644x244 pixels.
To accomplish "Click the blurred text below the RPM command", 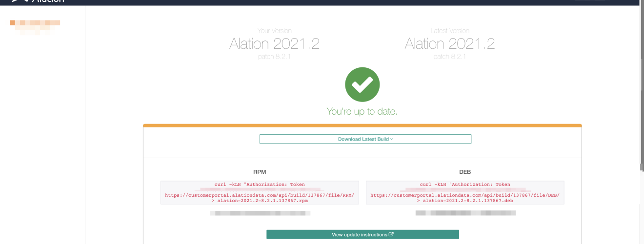I will pos(260,213).
